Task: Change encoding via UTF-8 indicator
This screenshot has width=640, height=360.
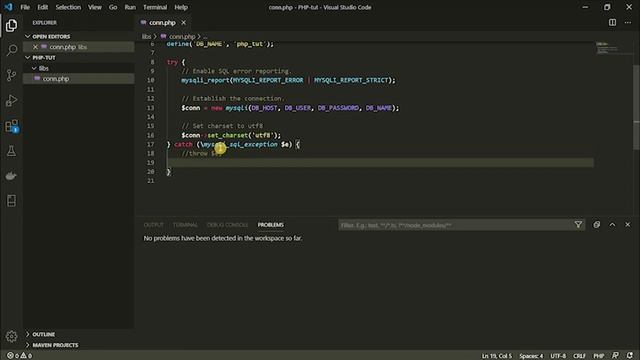Action: point(558,356)
